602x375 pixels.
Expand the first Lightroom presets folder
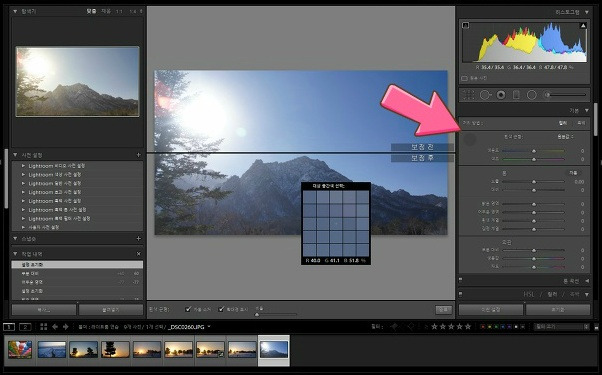tap(23, 166)
